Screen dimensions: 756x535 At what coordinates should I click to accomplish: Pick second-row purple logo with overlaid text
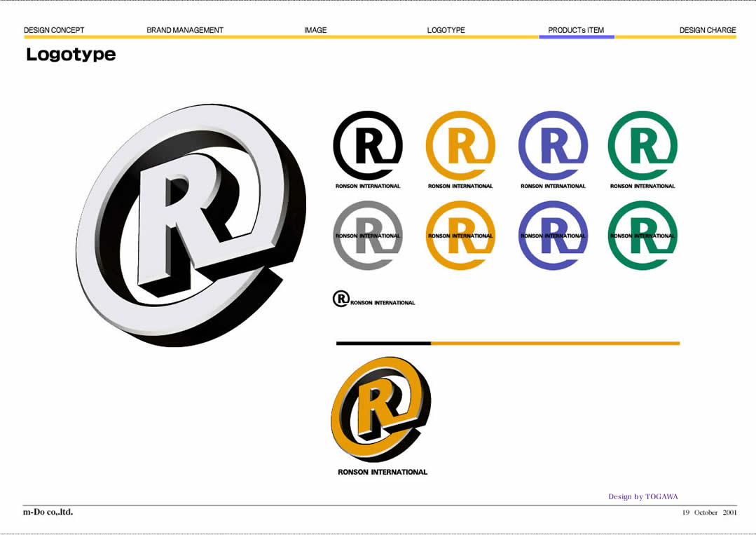[x=553, y=236]
